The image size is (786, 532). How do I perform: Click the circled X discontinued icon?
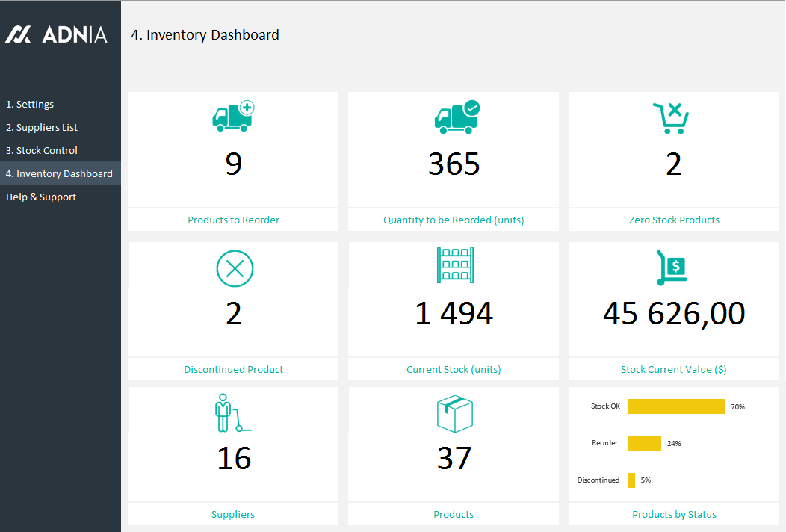coord(235,268)
